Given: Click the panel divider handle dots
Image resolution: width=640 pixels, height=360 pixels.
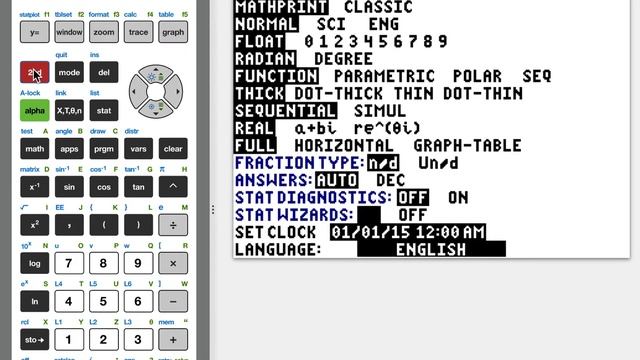Looking at the screenshot, I should [213, 209].
